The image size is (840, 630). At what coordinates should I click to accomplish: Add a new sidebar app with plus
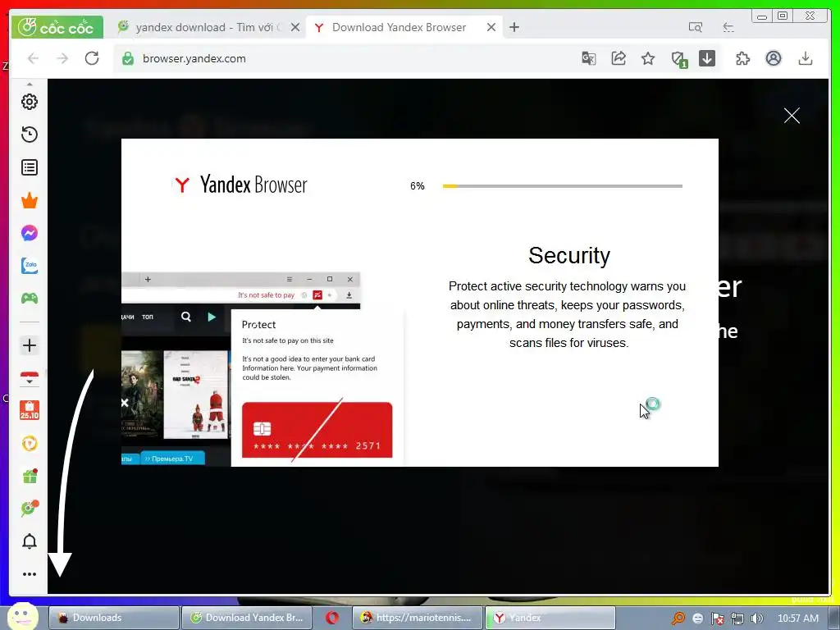click(x=30, y=345)
